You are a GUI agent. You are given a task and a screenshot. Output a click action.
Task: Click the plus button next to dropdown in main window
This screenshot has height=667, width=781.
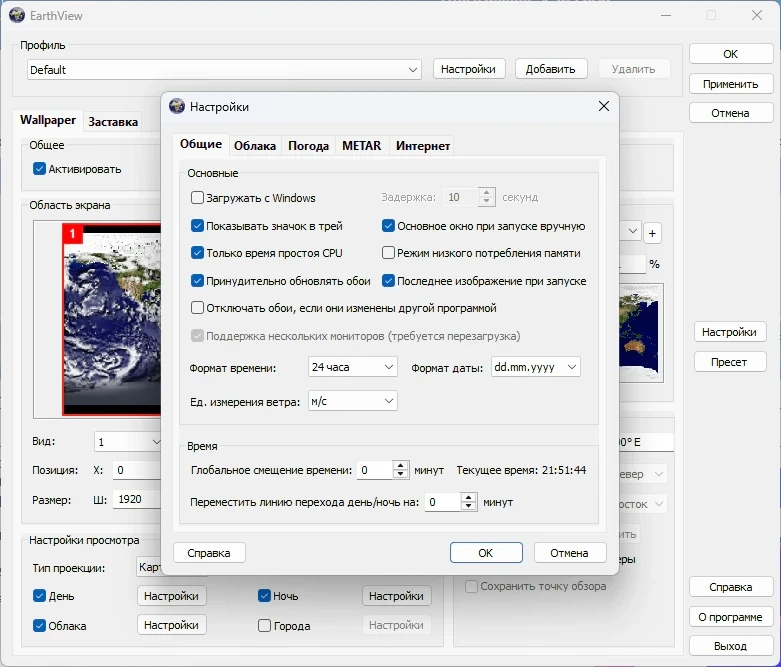point(652,233)
